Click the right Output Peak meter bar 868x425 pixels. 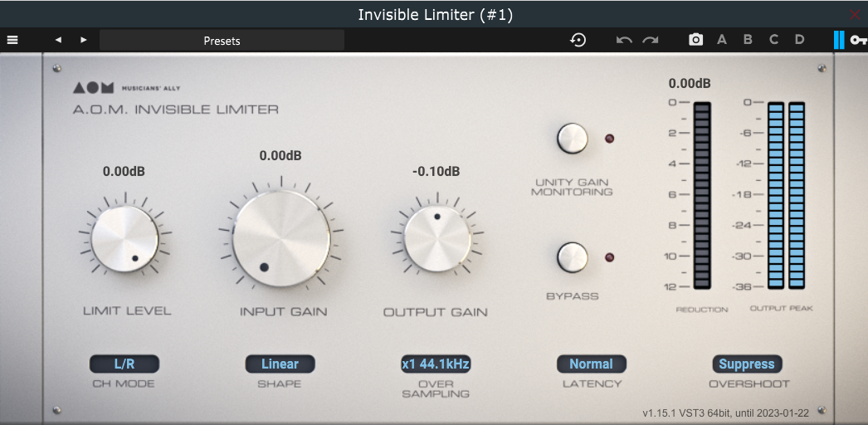tap(797, 195)
